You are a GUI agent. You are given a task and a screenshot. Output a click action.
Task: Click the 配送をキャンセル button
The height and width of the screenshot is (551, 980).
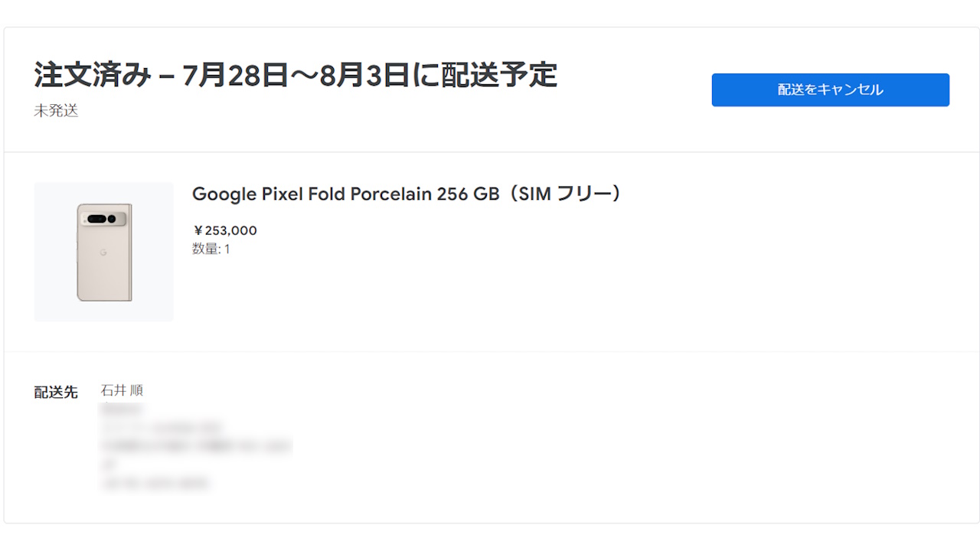point(830,90)
